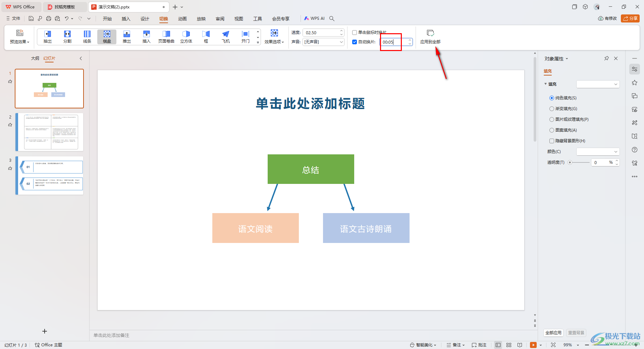644x349 pixels.
Task: Click the 分享 button
Action: click(630, 18)
